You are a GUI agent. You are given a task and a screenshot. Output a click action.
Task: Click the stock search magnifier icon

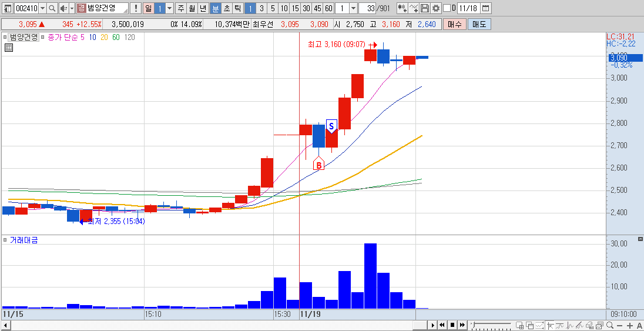coord(52,8)
